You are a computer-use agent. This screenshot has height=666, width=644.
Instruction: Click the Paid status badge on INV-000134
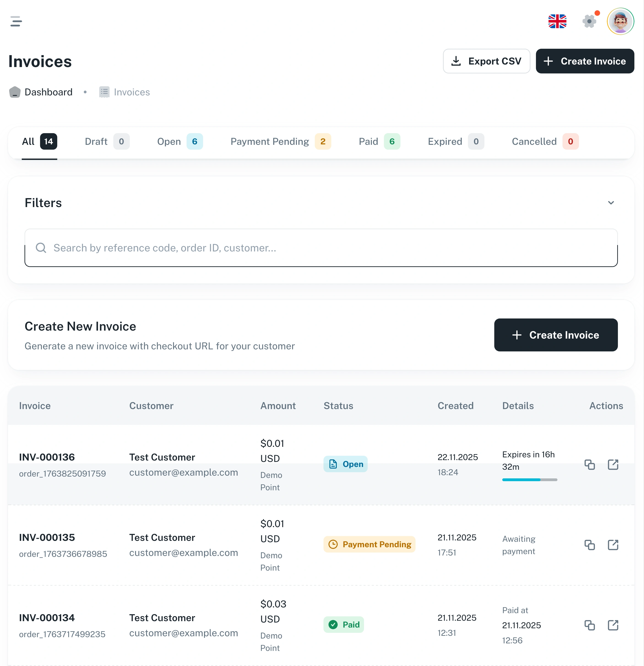point(344,625)
